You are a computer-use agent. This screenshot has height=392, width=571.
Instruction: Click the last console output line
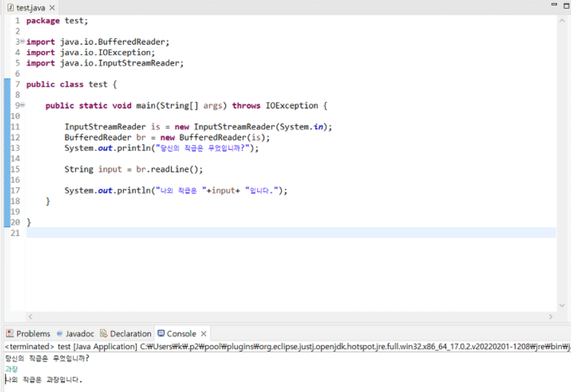[43, 380]
